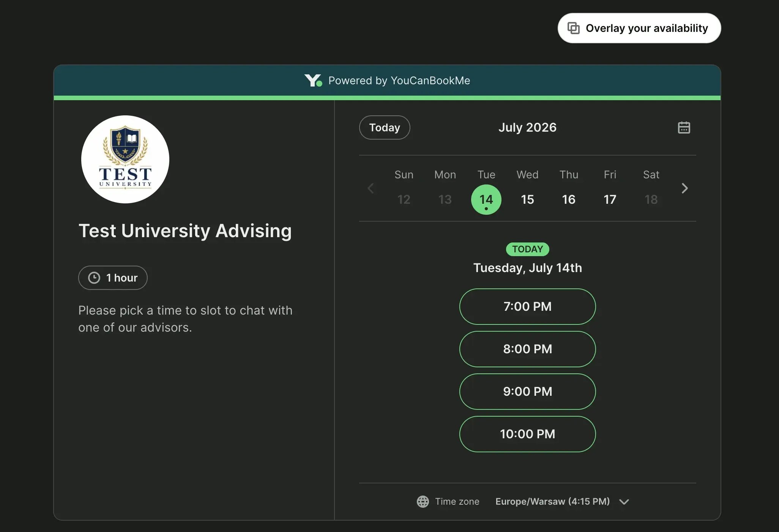Image resolution: width=779 pixels, height=532 pixels.
Task: Click Overlay your availability button
Action: tap(639, 28)
